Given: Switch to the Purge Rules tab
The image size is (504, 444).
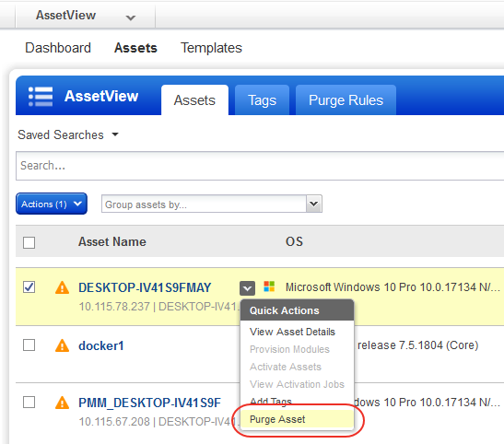Looking at the screenshot, I should coord(346,99).
